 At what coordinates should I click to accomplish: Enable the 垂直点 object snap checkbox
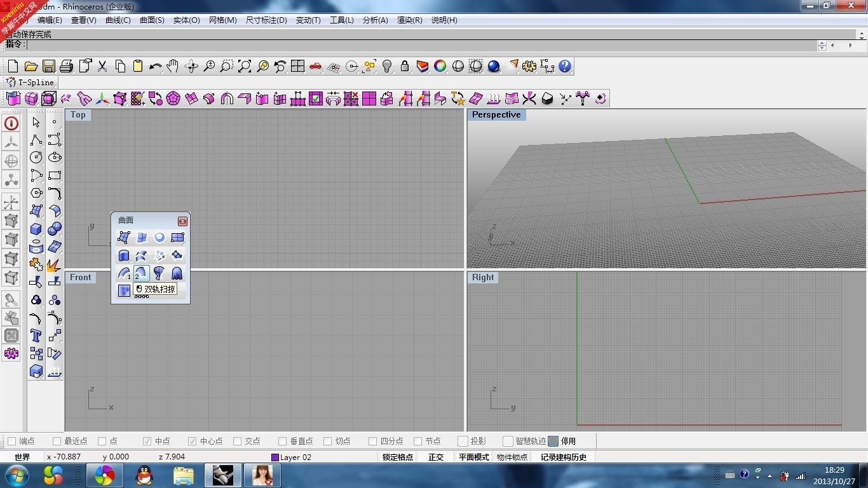pos(282,441)
